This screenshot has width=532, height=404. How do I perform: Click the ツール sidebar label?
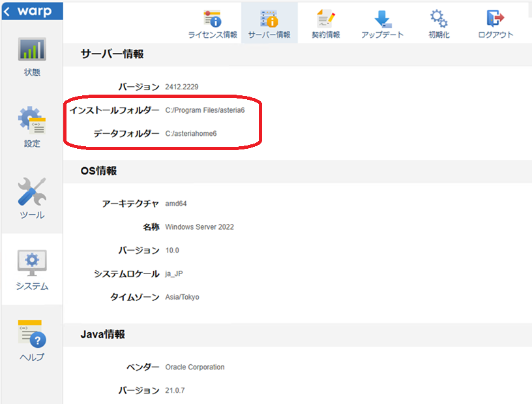coord(32,215)
